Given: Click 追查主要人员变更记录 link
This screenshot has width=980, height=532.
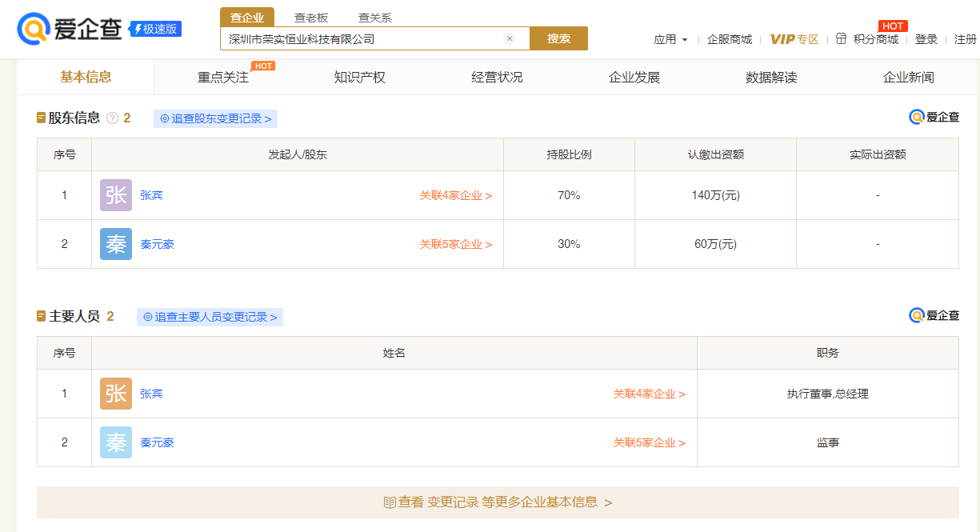Looking at the screenshot, I should (210, 317).
